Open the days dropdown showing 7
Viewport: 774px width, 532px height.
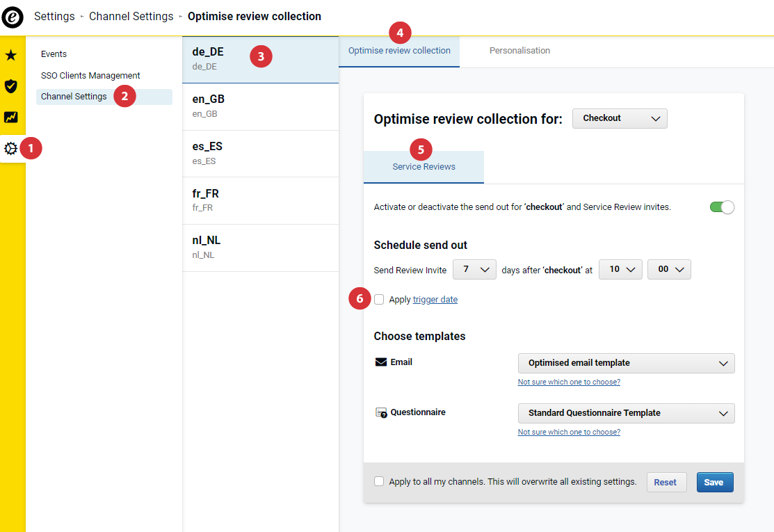[x=474, y=269]
